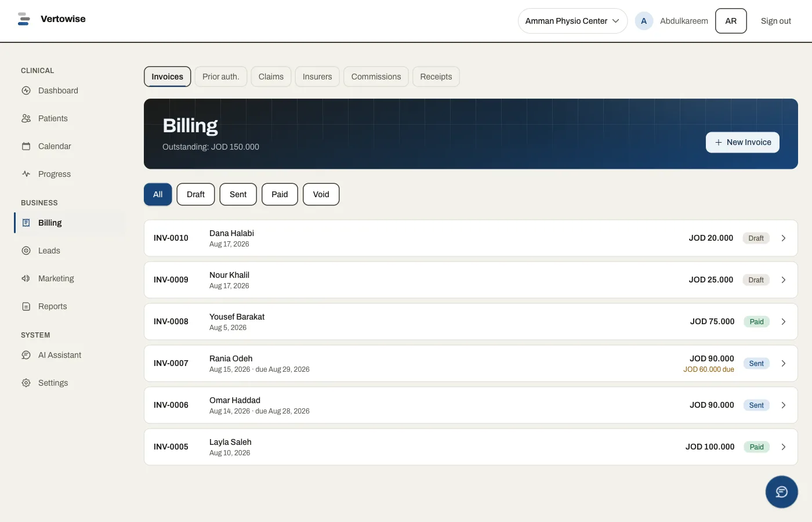Open the Commissions tab
This screenshot has height=522, width=812.
point(376,77)
